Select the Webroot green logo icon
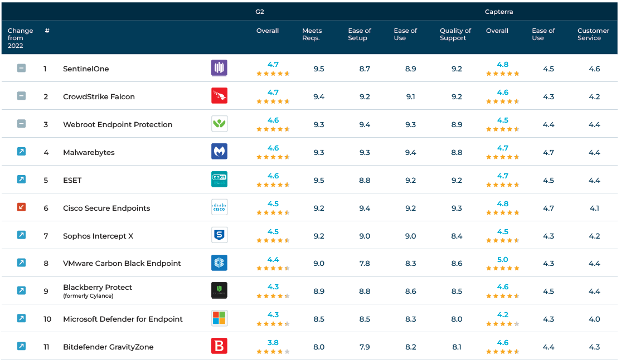 [219, 124]
